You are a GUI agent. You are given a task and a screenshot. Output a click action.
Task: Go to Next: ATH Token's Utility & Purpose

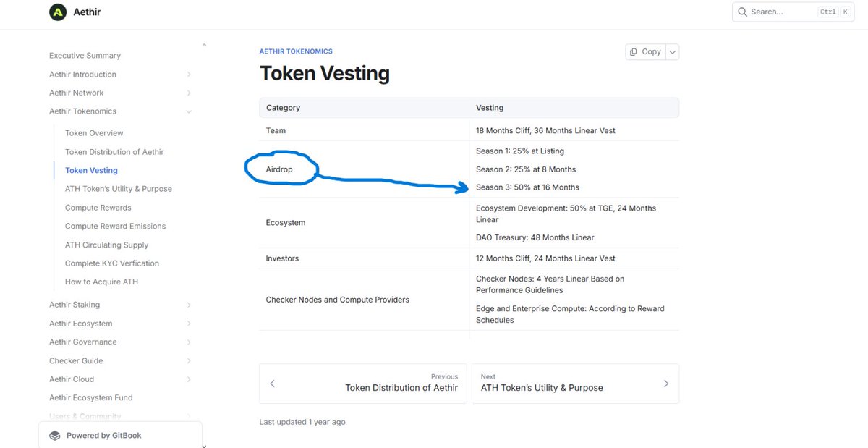tap(575, 384)
